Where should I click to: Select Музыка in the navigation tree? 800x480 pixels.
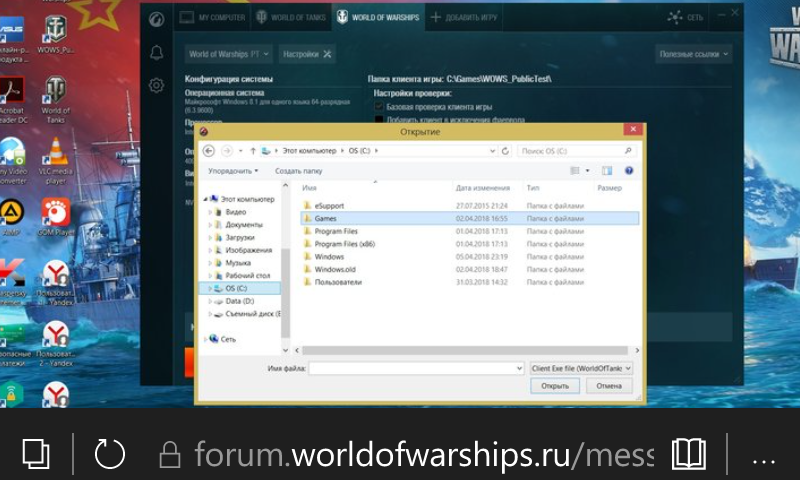coord(238,263)
